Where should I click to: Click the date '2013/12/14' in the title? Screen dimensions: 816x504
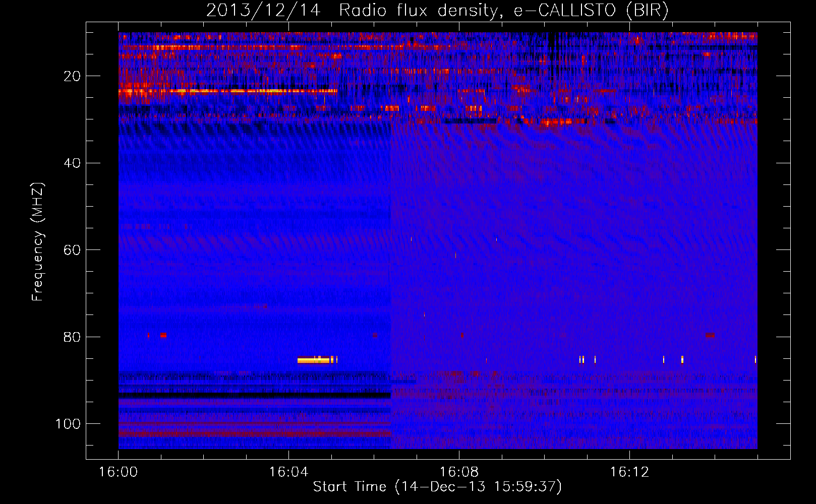[x=263, y=10]
